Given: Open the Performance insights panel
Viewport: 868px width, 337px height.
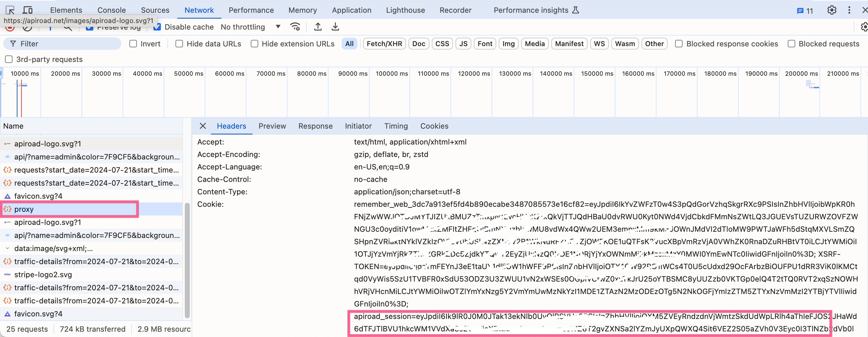Looking at the screenshot, I should pyautogui.click(x=536, y=10).
